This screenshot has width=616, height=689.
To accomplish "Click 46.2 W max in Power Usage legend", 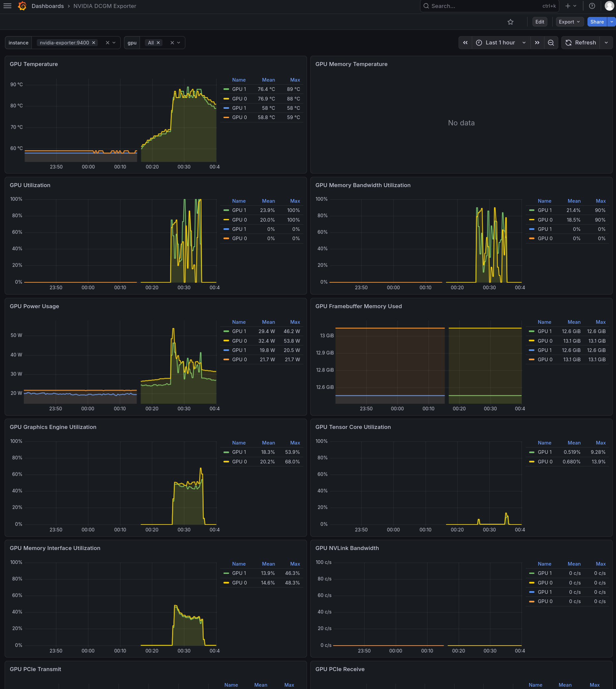I will pyautogui.click(x=292, y=331).
